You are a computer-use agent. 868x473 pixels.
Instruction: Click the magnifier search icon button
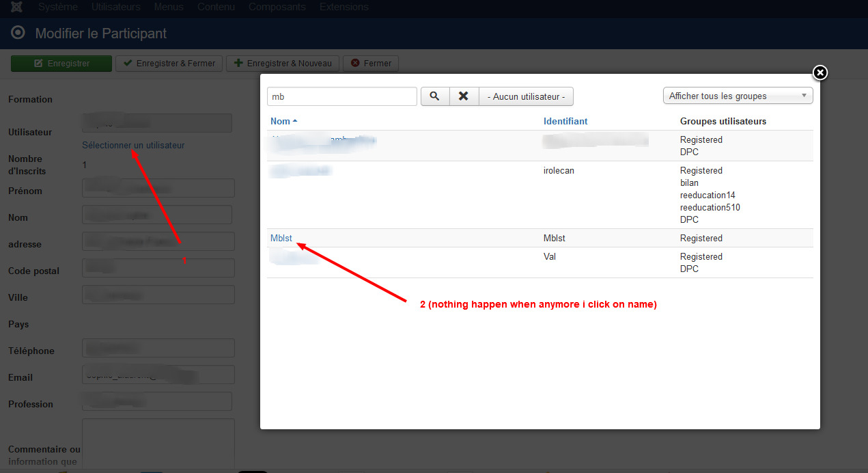435,96
